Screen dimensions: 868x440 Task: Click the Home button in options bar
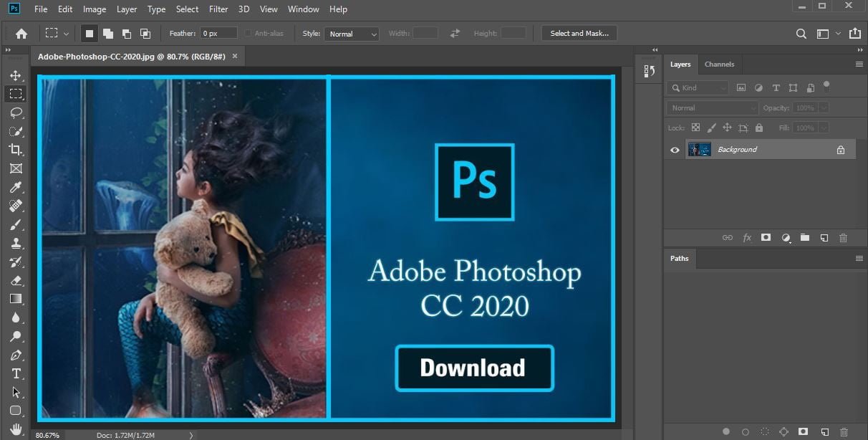pos(21,34)
